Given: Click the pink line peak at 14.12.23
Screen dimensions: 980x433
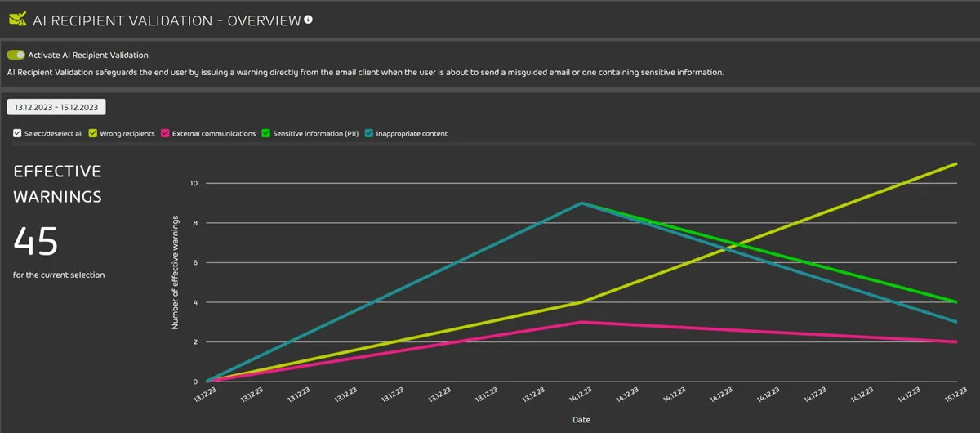Looking at the screenshot, I should 581,322.
